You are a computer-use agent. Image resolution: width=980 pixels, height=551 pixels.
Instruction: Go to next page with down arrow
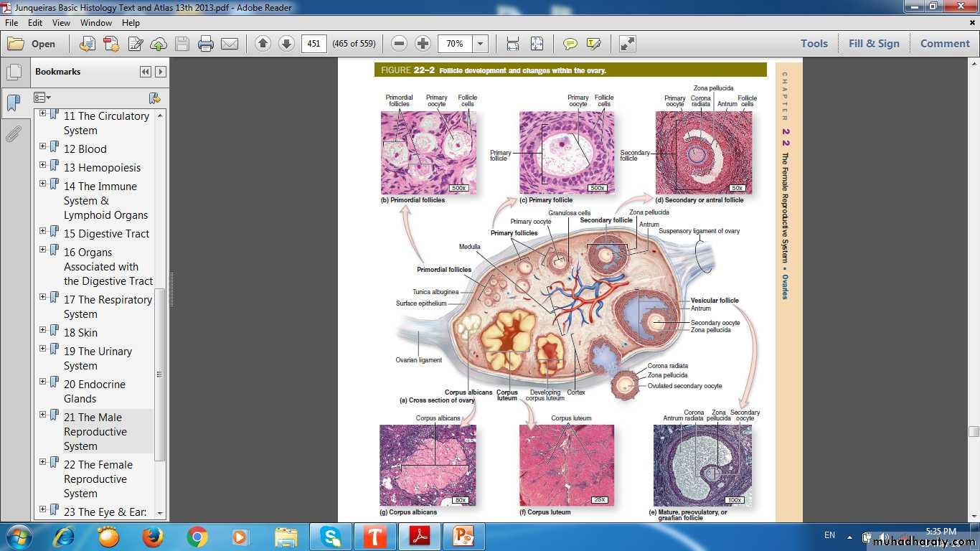coord(286,44)
